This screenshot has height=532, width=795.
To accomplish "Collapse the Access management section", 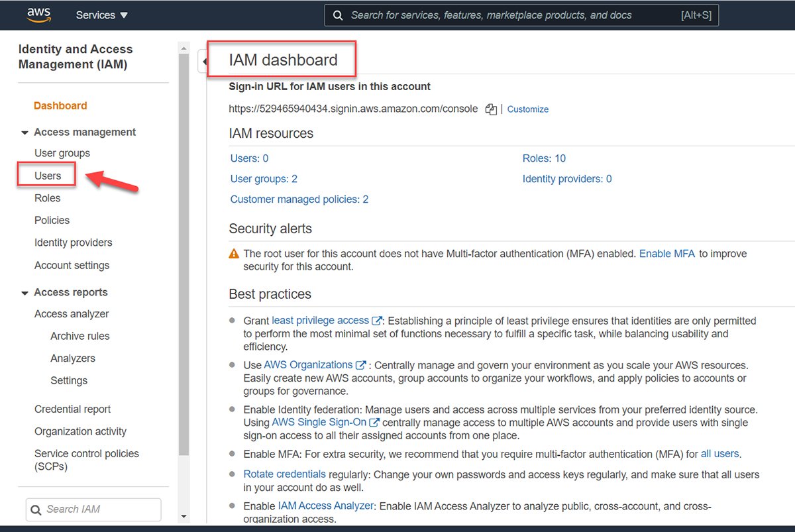I will pos(25,132).
